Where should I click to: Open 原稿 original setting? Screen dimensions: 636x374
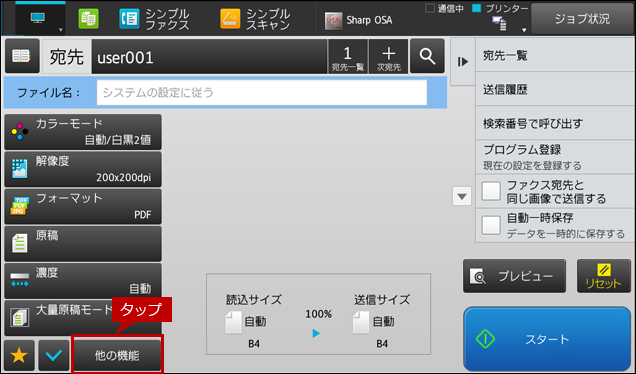click(x=83, y=244)
